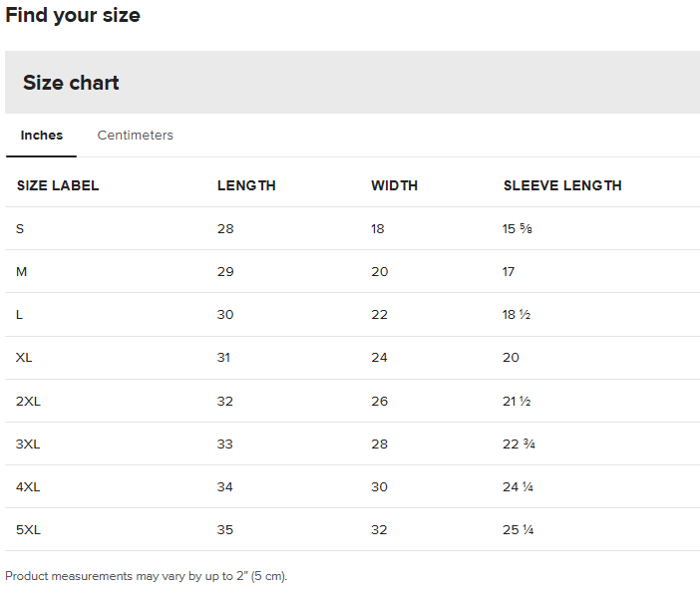Select the 4XL size row label

click(x=28, y=486)
